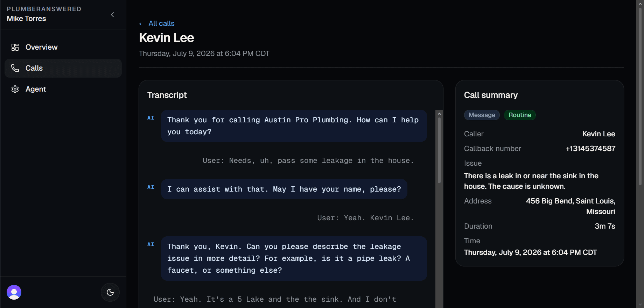
Task: Click the Calls phone icon
Action: [15, 68]
